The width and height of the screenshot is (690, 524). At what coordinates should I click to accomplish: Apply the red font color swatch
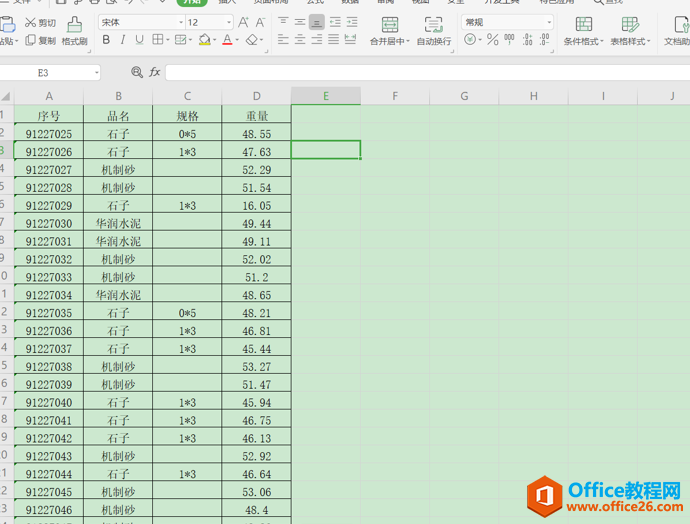[226, 40]
